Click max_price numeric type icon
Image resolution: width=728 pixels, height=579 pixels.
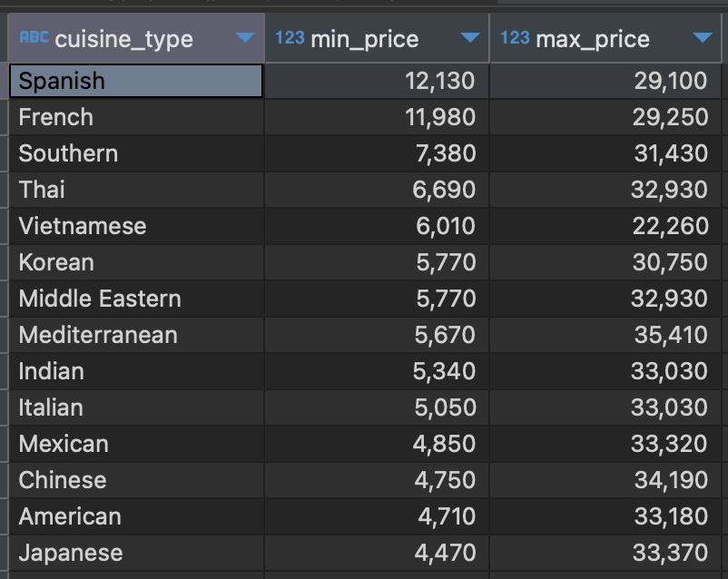click(x=515, y=38)
